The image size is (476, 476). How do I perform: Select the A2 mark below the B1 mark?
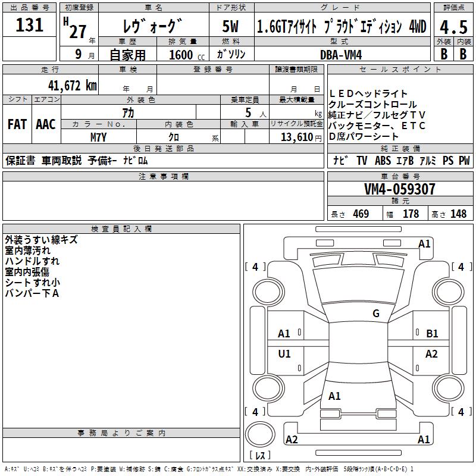(431, 353)
